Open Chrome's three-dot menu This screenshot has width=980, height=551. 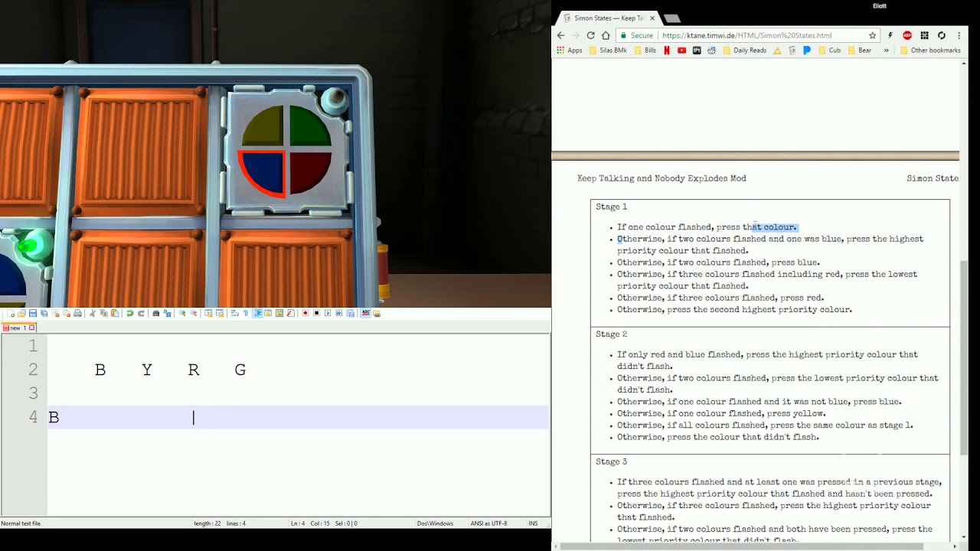coord(959,35)
